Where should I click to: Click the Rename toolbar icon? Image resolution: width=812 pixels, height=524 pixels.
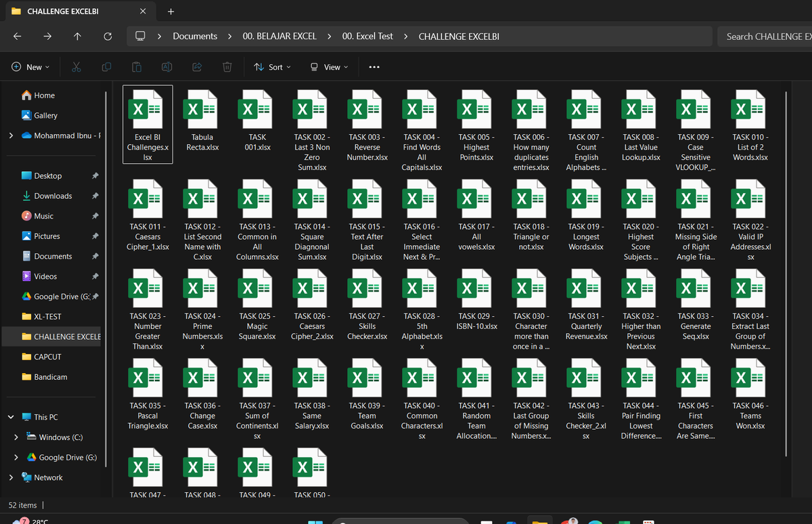(166, 67)
